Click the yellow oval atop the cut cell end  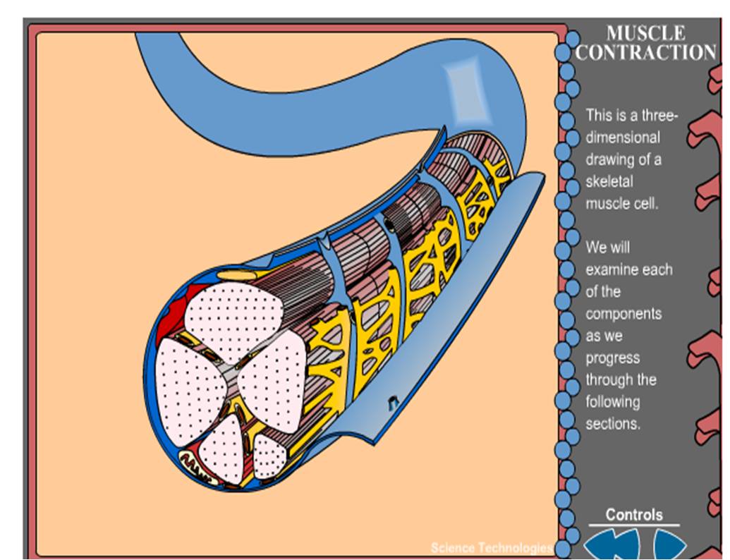pos(236,272)
